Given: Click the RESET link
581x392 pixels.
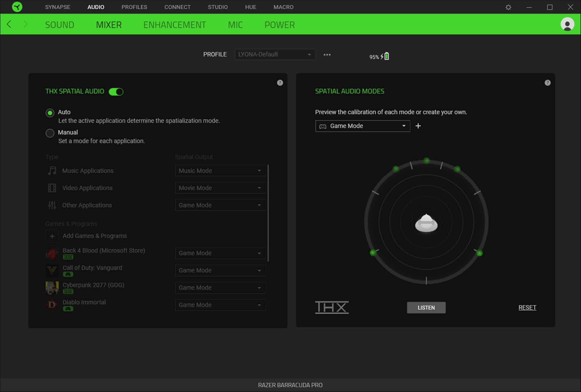Looking at the screenshot, I should [x=527, y=308].
